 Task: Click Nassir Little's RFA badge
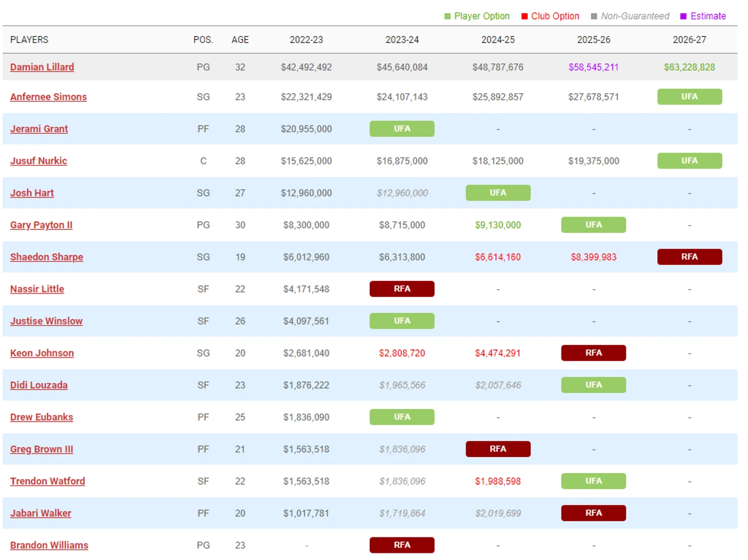click(402, 289)
